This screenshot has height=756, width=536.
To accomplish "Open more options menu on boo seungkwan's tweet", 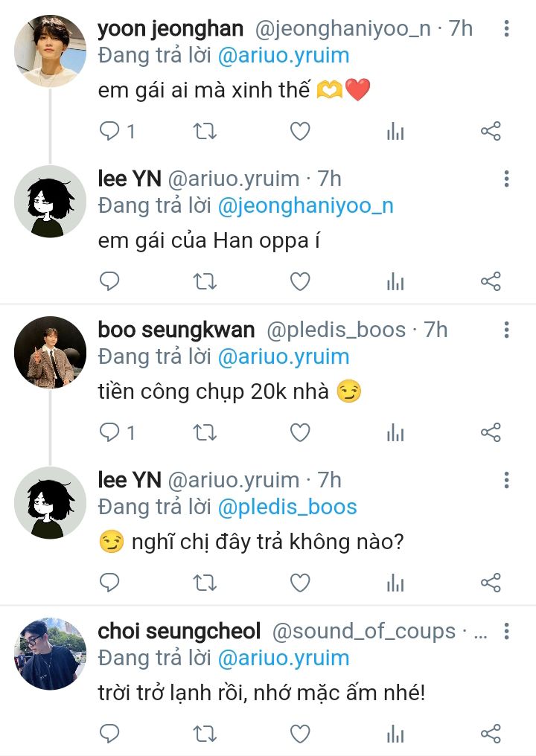I will pyautogui.click(x=506, y=330).
